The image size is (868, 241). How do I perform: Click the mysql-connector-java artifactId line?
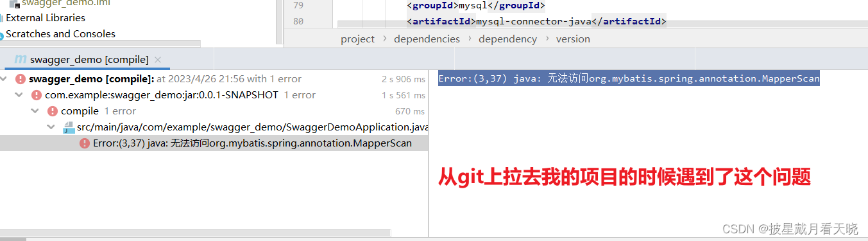click(536, 22)
